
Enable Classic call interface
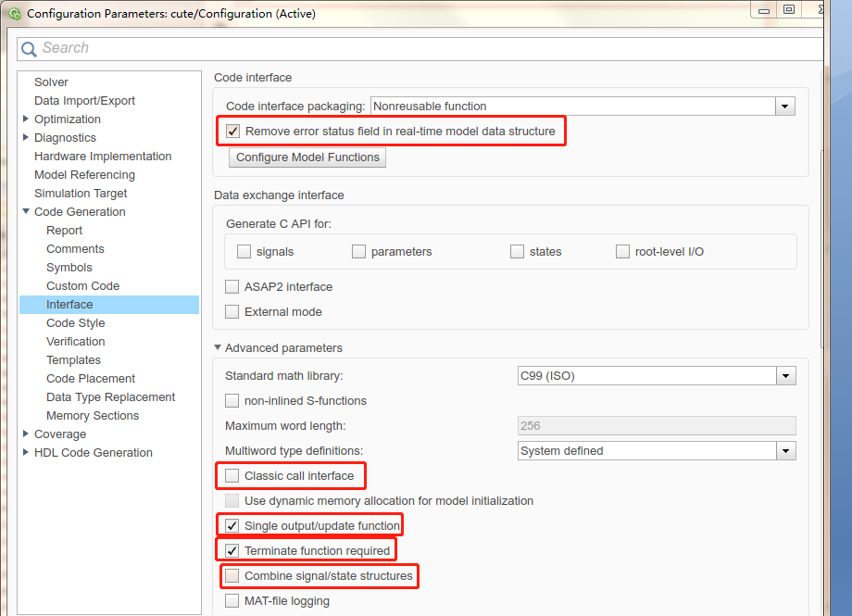click(x=232, y=476)
